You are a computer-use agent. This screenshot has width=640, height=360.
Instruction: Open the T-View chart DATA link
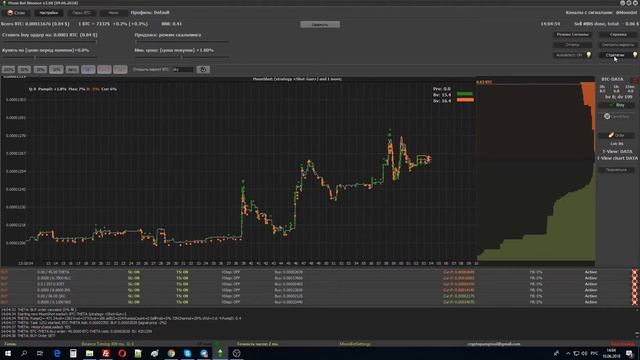[x=617, y=158]
